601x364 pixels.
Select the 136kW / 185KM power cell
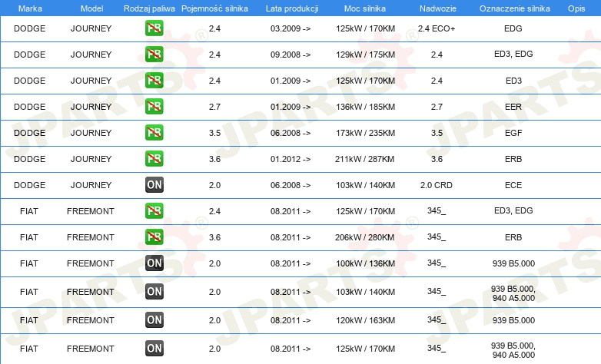(x=365, y=107)
